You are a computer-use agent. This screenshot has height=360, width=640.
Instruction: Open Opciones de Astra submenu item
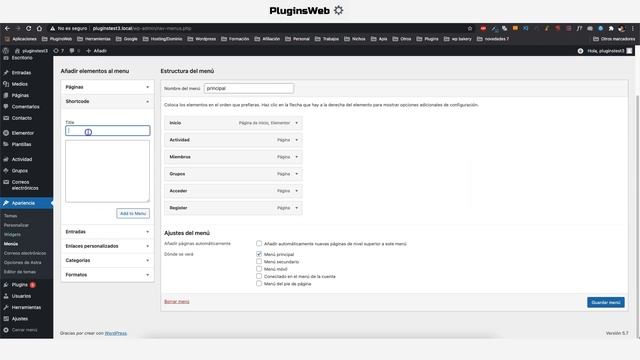pyautogui.click(x=22, y=263)
